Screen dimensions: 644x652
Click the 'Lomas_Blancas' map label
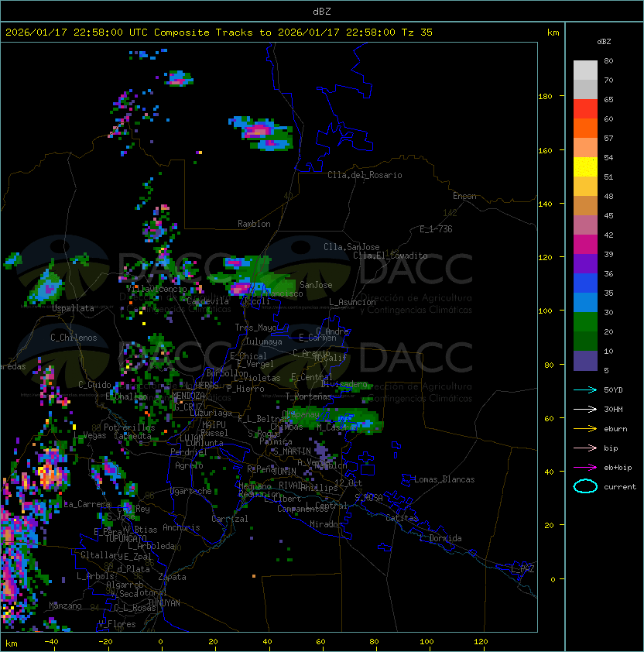[x=444, y=479]
